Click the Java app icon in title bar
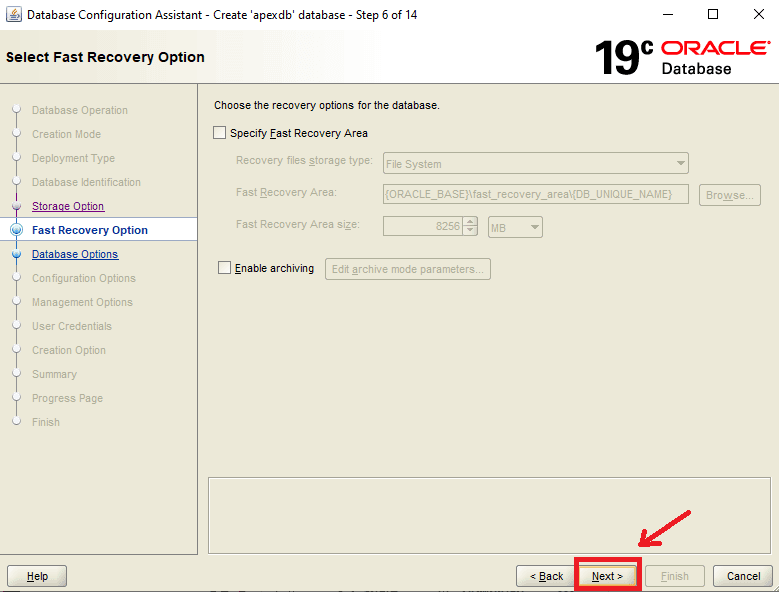779x592 pixels. [x=13, y=15]
